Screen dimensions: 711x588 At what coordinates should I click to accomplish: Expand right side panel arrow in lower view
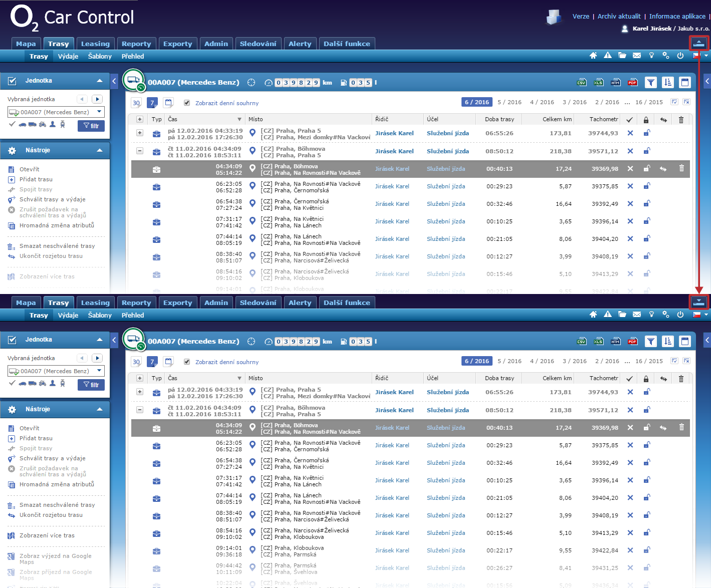707,340
